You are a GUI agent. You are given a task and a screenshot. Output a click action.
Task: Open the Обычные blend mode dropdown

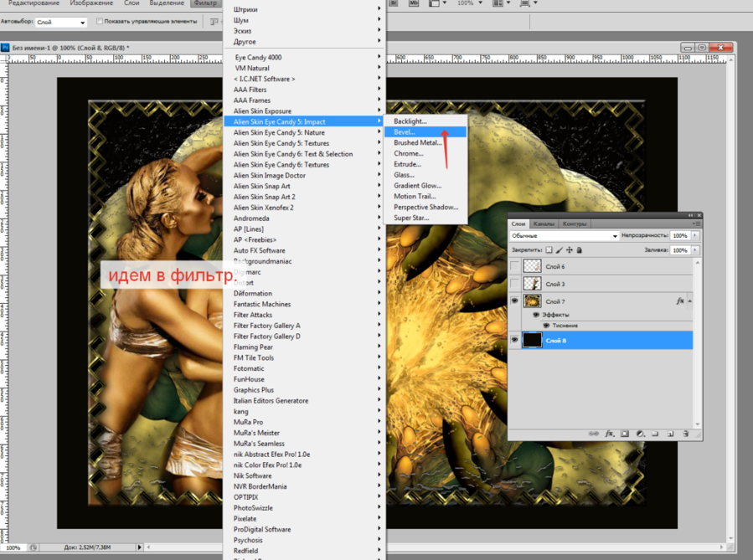(x=565, y=235)
